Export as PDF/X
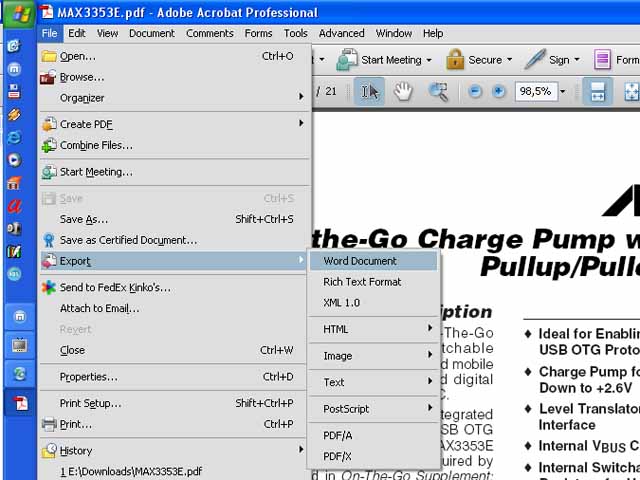Viewport: 640px width, 480px height. click(x=373, y=456)
